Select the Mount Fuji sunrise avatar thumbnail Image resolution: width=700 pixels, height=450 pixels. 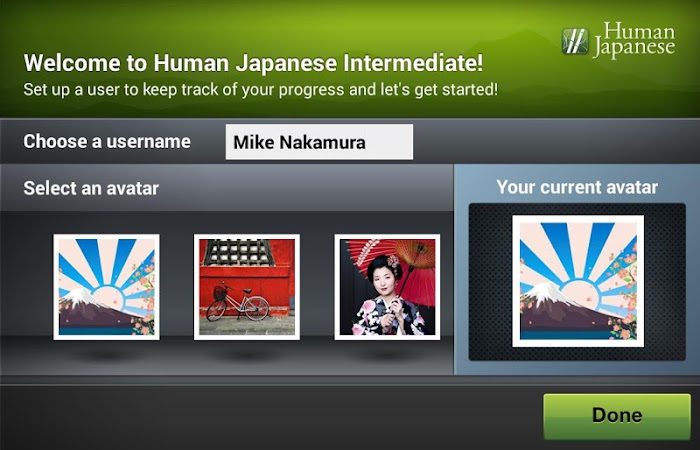point(106,287)
